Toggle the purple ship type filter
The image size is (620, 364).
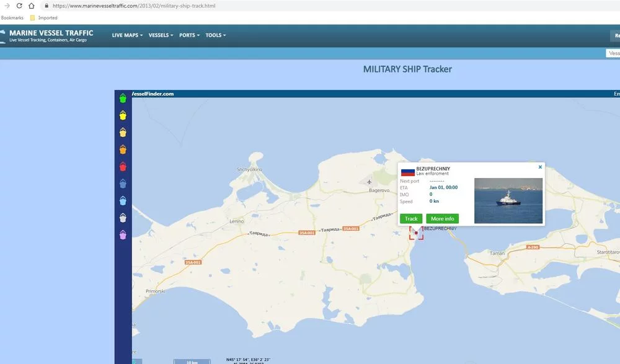click(123, 235)
